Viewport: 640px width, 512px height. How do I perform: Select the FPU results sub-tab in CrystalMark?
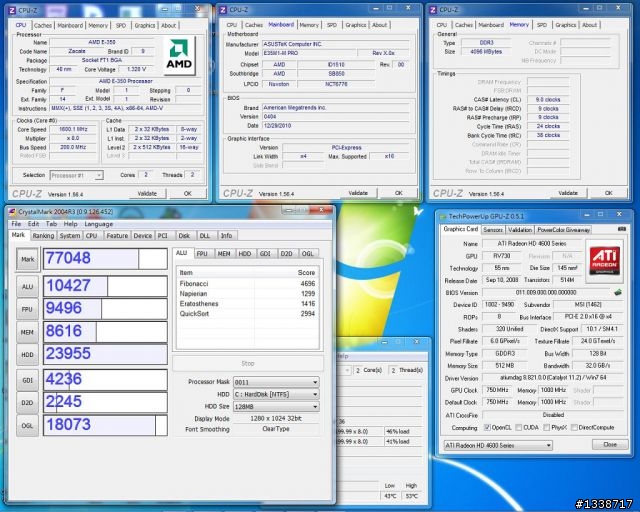[202, 254]
